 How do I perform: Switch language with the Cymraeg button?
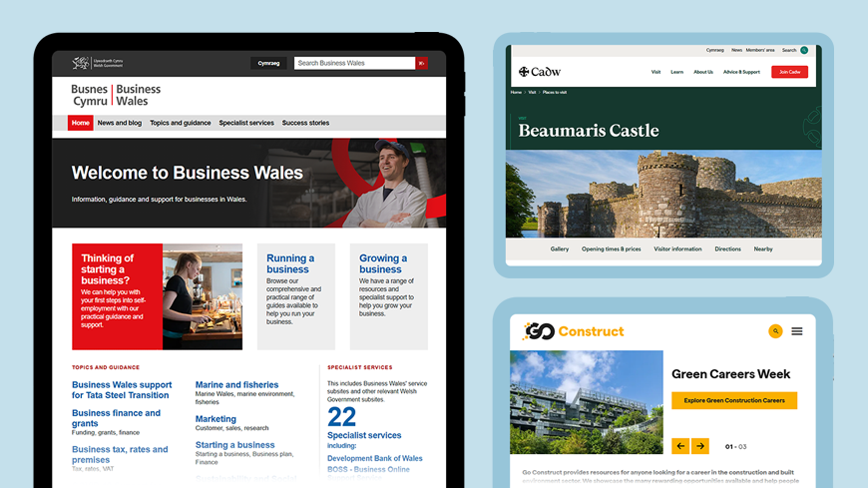pyautogui.click(x=268, y=63)
